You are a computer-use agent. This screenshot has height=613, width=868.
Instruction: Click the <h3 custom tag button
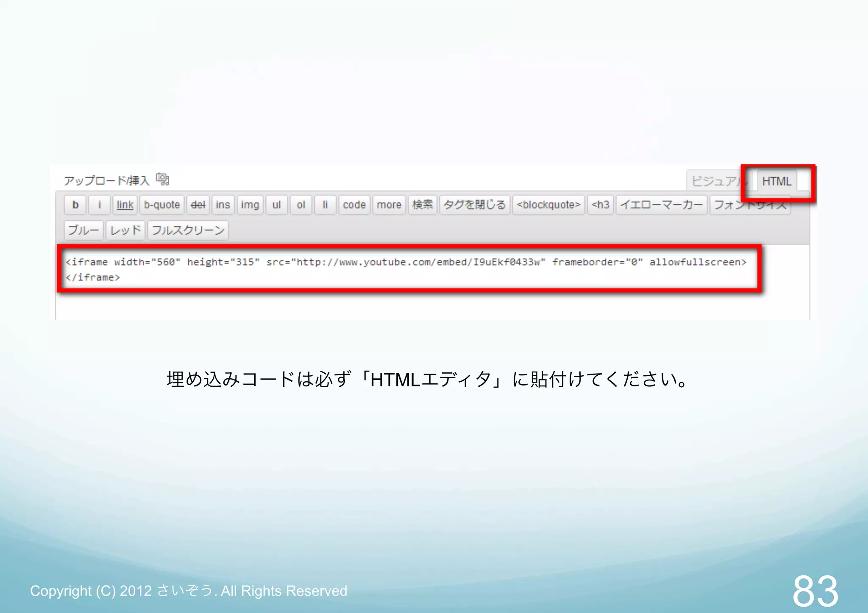[601, 205]
